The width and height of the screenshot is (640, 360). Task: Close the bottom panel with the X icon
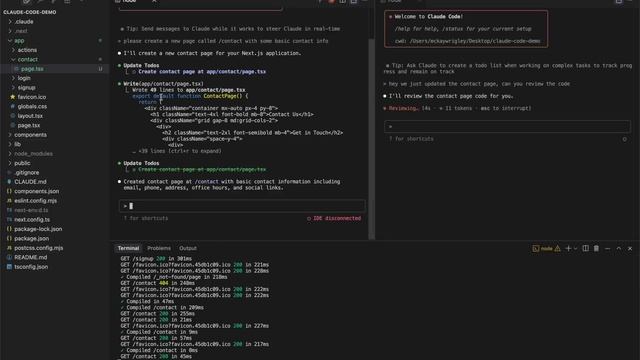(x=630, y=248)
